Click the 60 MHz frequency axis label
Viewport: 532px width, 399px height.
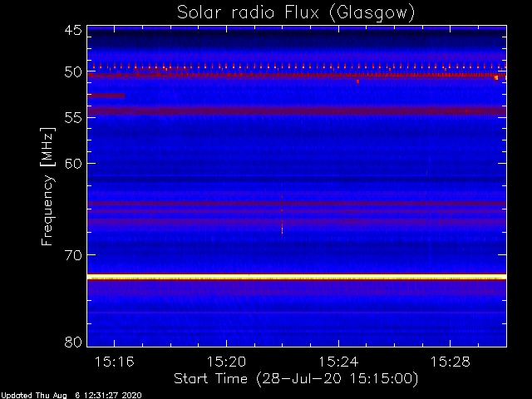pyautogui.click(x=73, y=163)
